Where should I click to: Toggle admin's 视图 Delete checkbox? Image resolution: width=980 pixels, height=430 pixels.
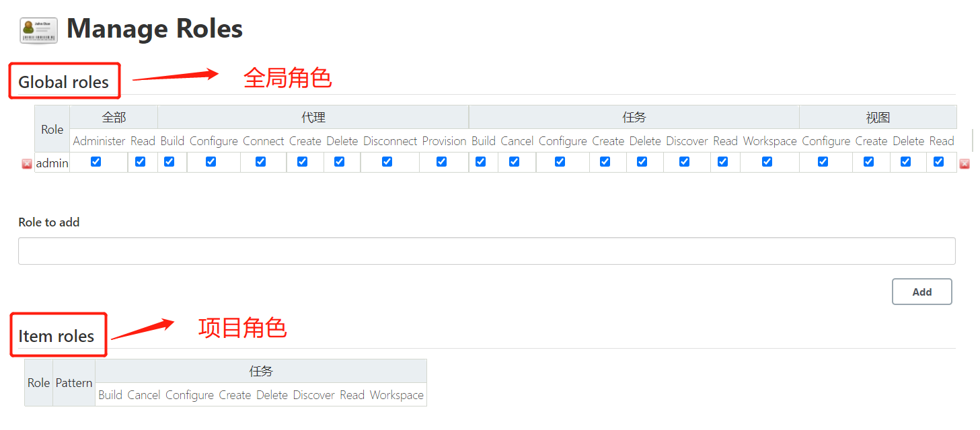click(x=905, y=161)
